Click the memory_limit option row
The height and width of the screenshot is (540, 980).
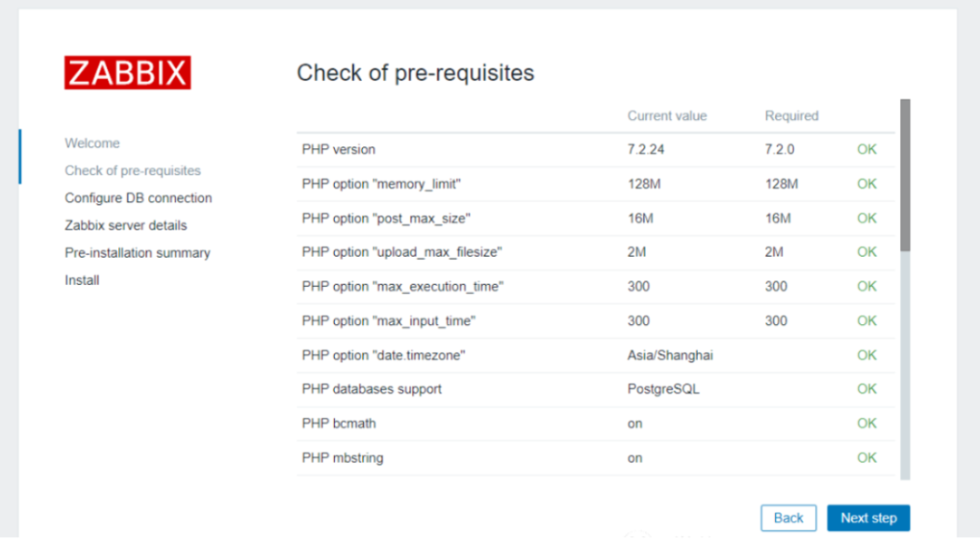(x=381, y=184)
